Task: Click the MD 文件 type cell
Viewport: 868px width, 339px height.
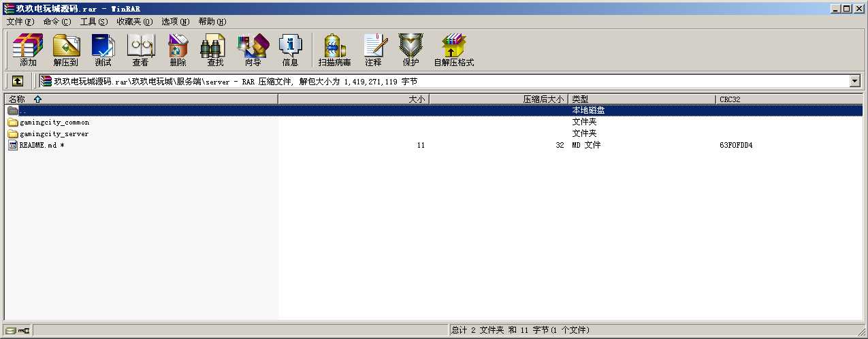Action: (x=586, y=145)
